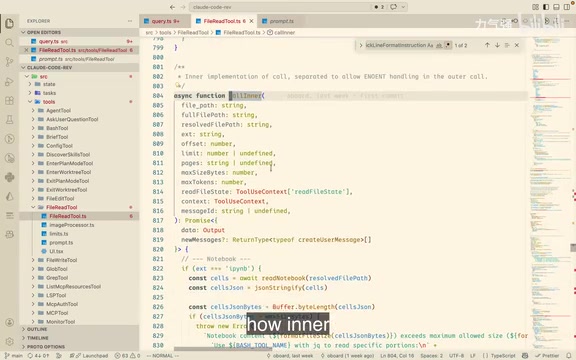Click errors and warnings count in status bar

[x=127, y=356]
